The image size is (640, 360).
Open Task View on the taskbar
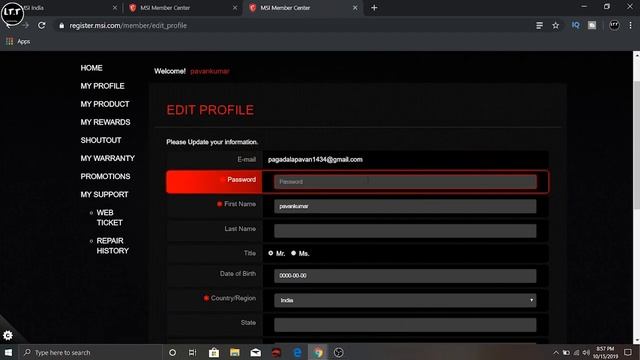[x=193, y=352]
